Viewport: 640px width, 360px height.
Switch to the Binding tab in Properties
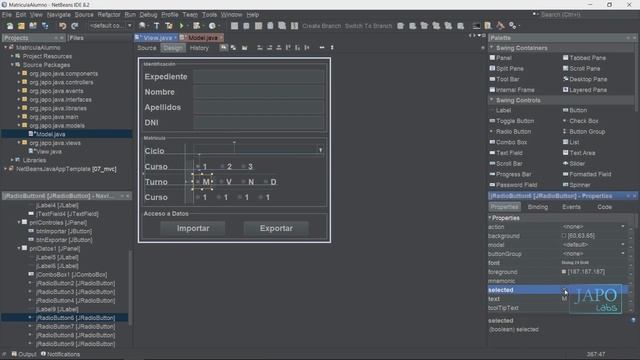click(538, 207)
